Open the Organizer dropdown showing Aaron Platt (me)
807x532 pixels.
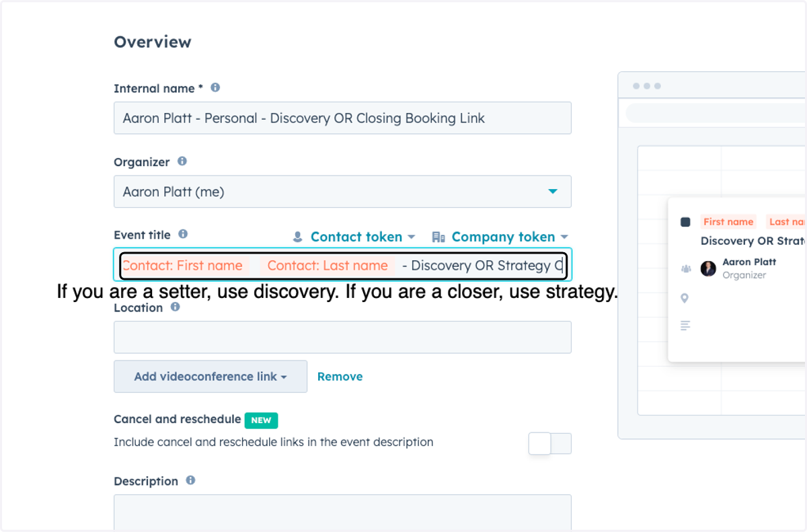[342, 192]
